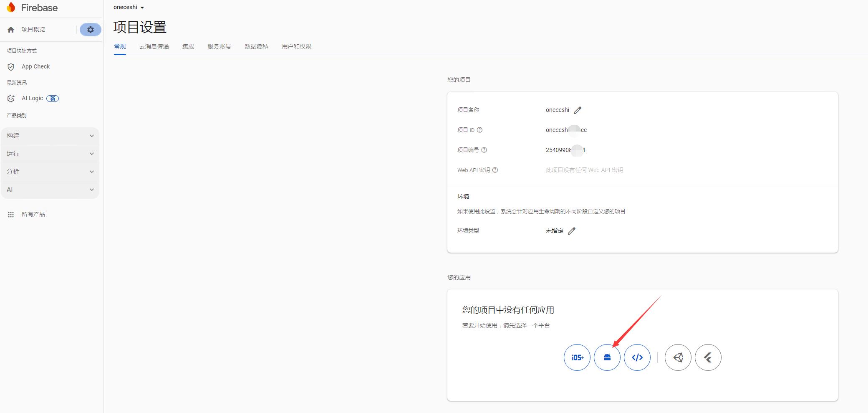Open 所有产品 link

tap(33, 214)
